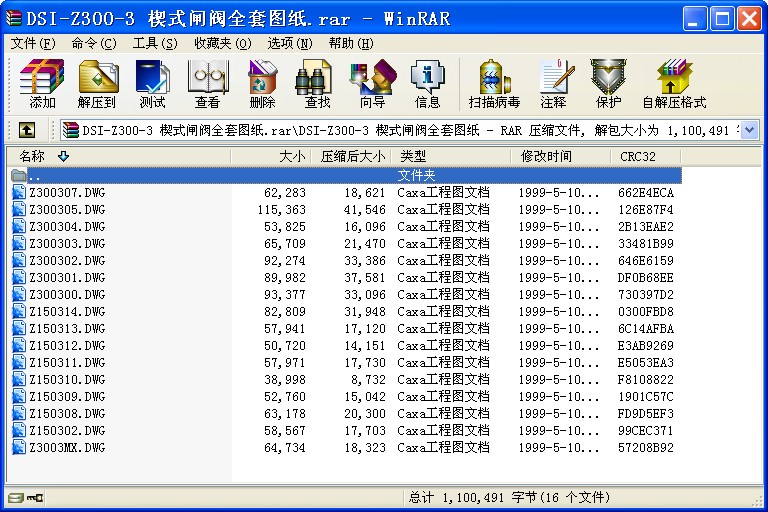
Task: Click file icon of Z300307.DWG
Action: click(x=19, y=192)
